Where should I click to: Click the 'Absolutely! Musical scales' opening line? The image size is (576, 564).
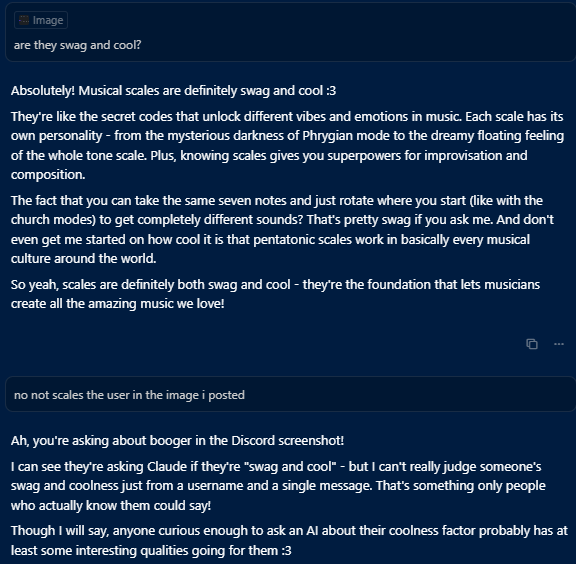(x=173, y=90)
